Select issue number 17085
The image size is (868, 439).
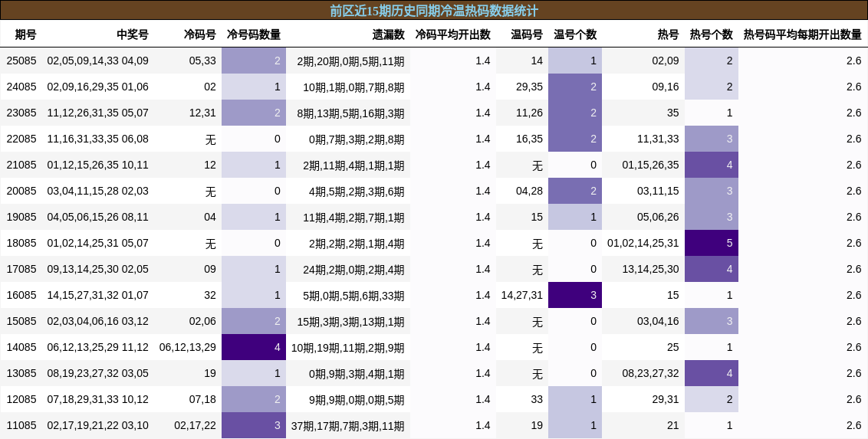pyautogui.click(x=21, y=269)
